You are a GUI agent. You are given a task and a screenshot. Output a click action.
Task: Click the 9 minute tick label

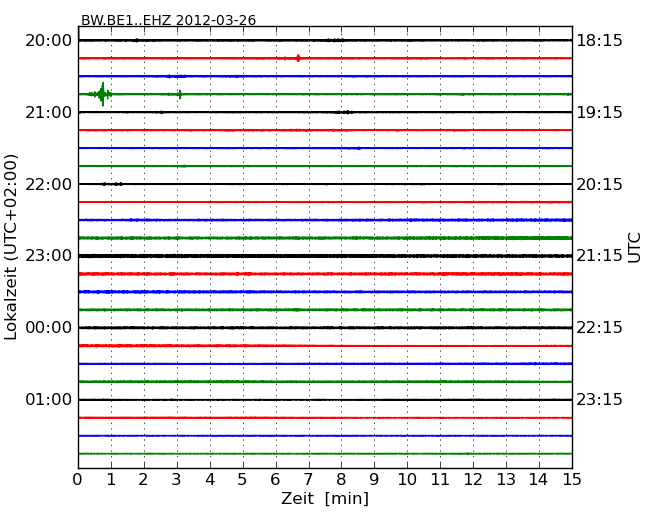click(x=374, y=479)
